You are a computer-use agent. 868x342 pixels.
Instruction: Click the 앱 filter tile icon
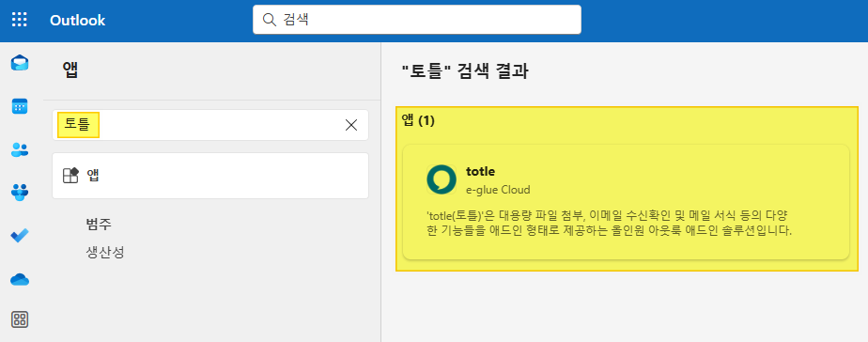[x=70, y=176]
